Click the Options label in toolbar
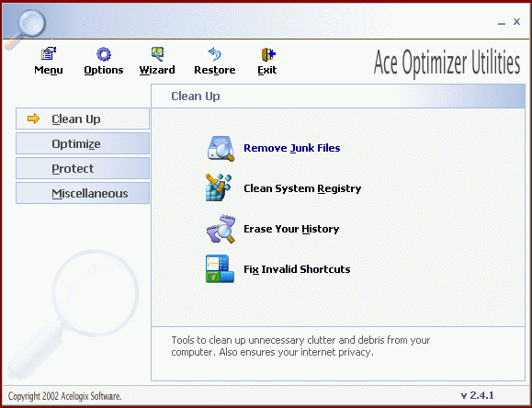 tap(104, 70)
